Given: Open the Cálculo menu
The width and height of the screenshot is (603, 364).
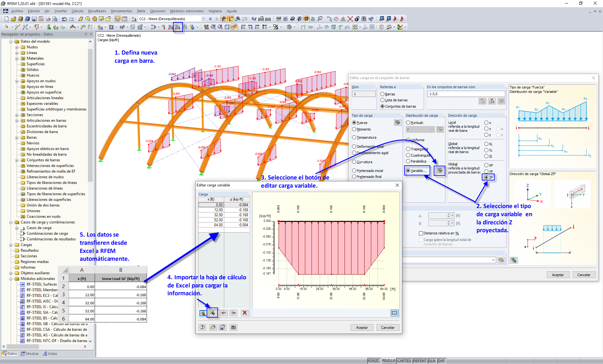Looking at the screenshot, I should pyautogui.click(x=77, y=11).
